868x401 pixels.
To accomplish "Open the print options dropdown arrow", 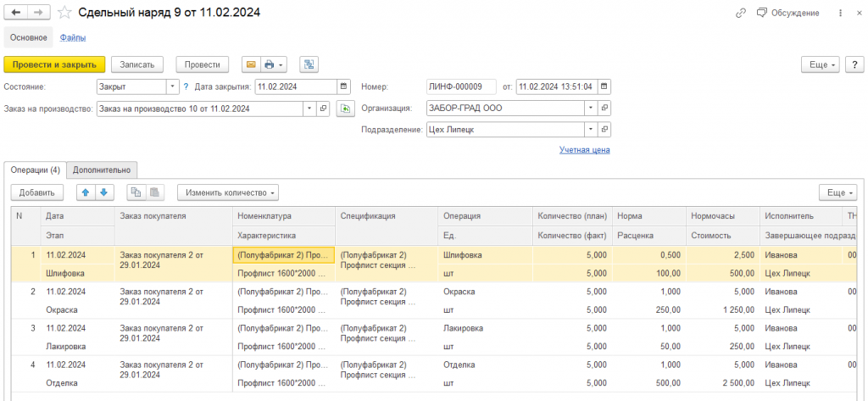I will [x=281, y=64].
